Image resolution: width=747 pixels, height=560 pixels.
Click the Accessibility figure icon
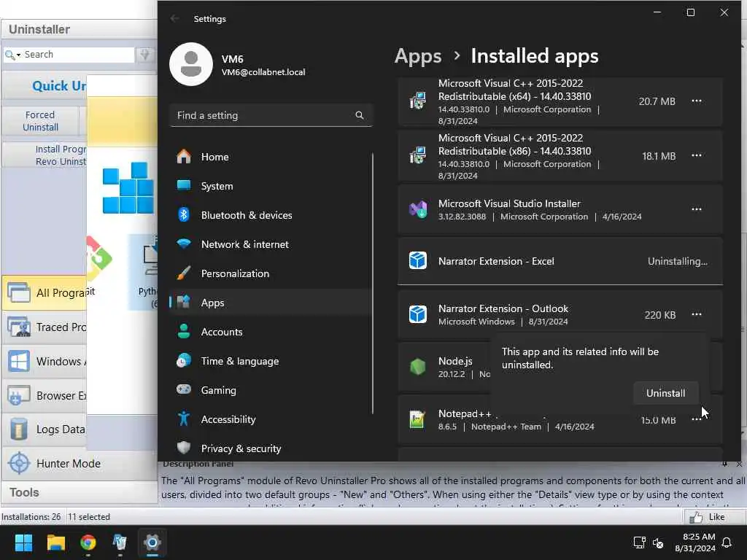point(184,419)
